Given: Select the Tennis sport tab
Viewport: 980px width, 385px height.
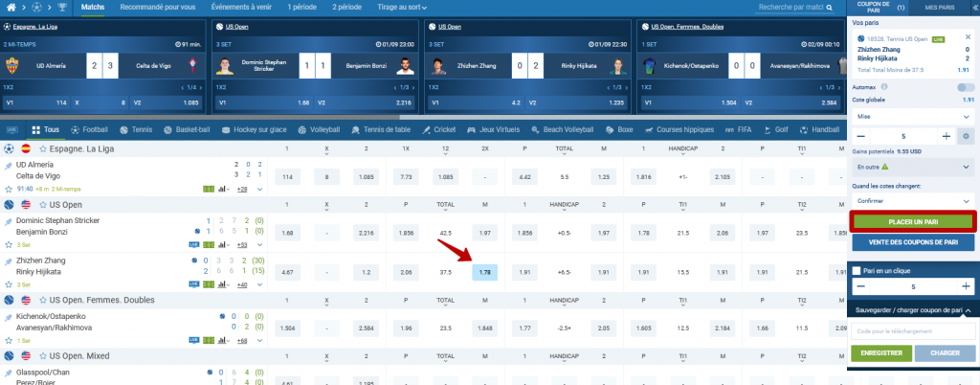Looking at the screenshot, I should tap(134, 129).
